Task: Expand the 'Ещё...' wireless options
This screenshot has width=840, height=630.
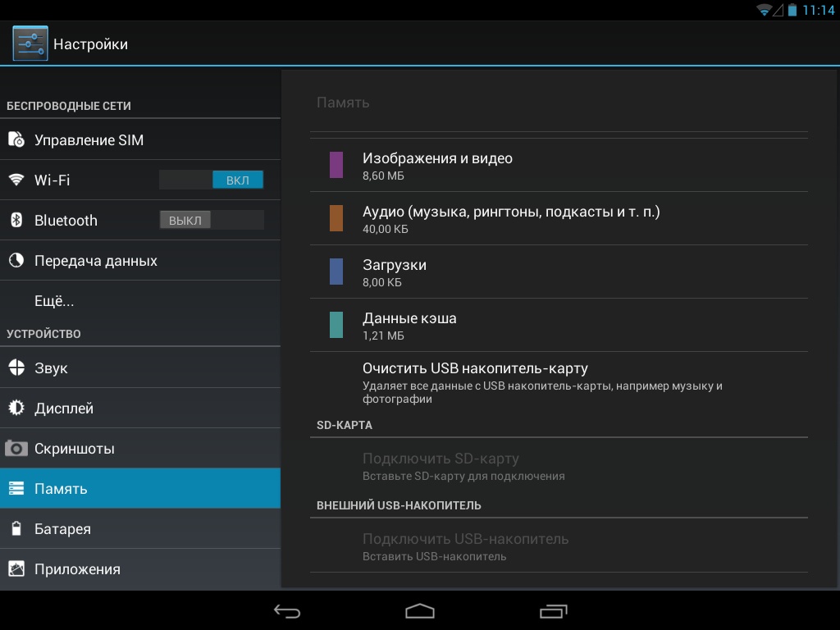Action: [x=54, y=301]
